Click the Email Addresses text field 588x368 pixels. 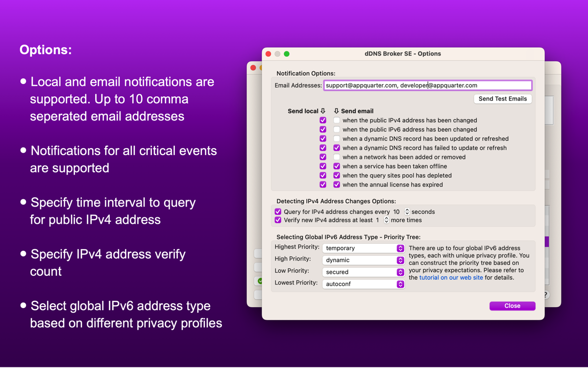pos(427,85)
